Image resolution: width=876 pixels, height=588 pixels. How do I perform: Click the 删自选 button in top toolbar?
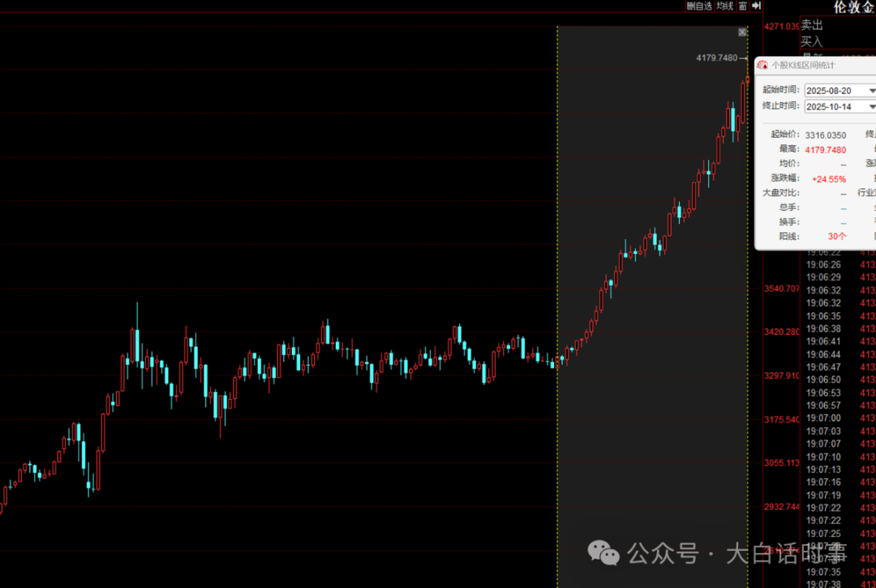click(698, 6)
